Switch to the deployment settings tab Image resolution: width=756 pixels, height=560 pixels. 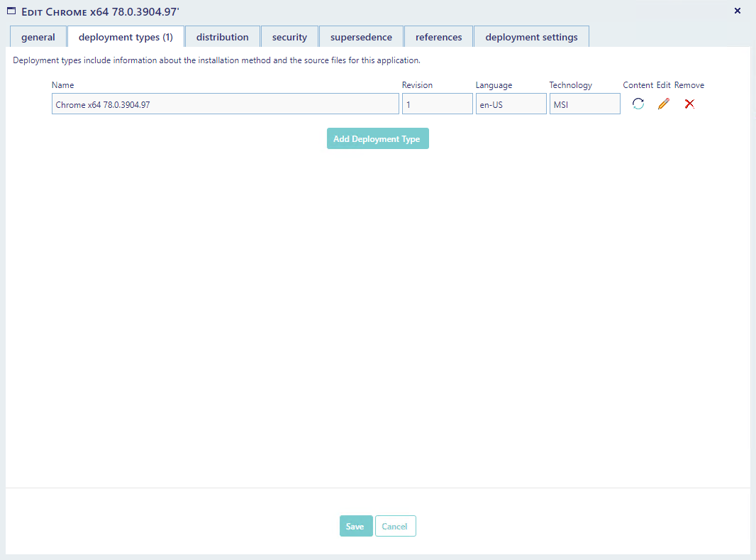(531, 37)
